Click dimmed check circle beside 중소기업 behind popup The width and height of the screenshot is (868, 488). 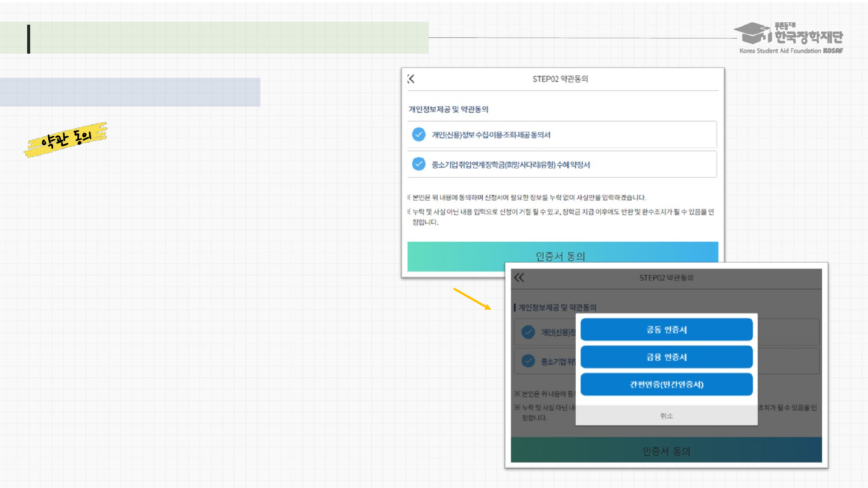click(528, 361)
